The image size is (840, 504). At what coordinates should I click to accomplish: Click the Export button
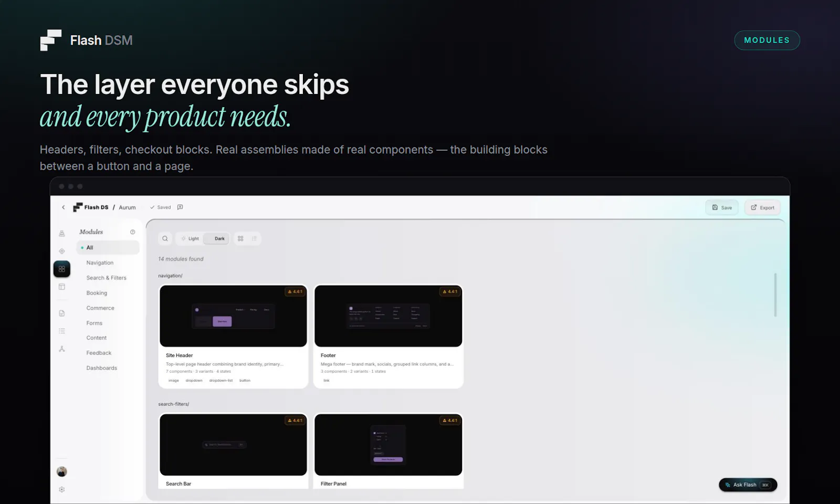point(762,207)
